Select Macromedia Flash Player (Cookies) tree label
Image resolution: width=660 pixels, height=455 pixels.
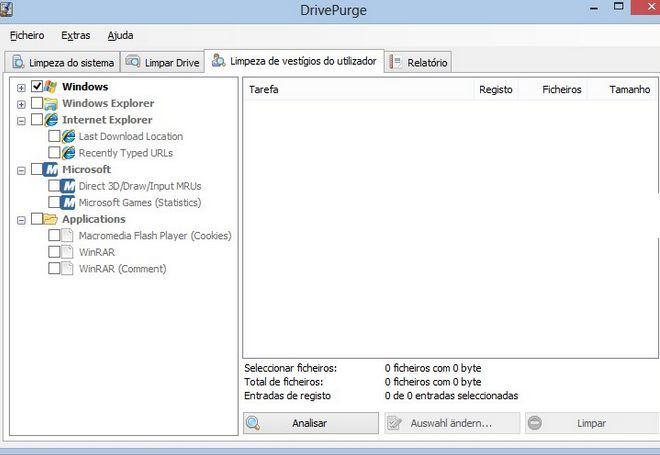pyautogui.click(x=155, y=236)
